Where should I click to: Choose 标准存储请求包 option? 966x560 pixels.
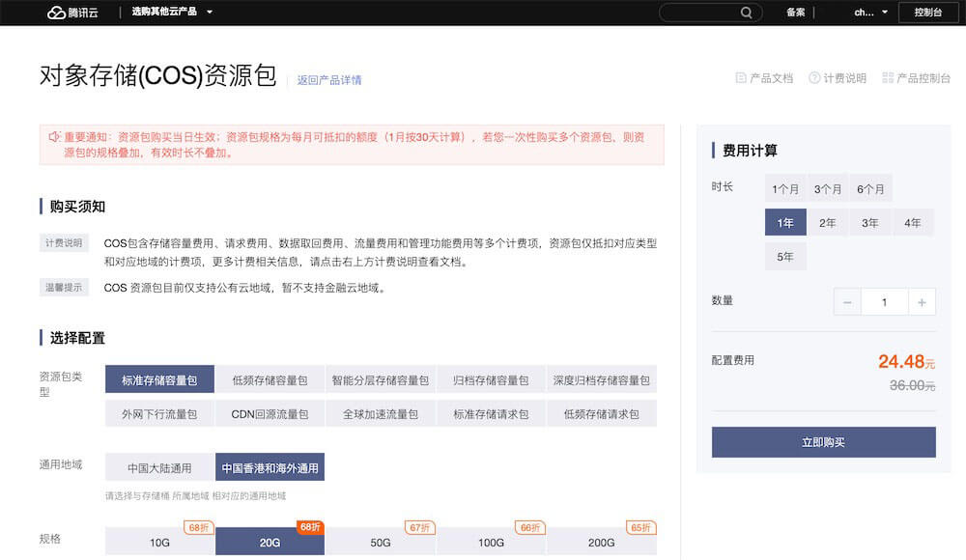491,413
